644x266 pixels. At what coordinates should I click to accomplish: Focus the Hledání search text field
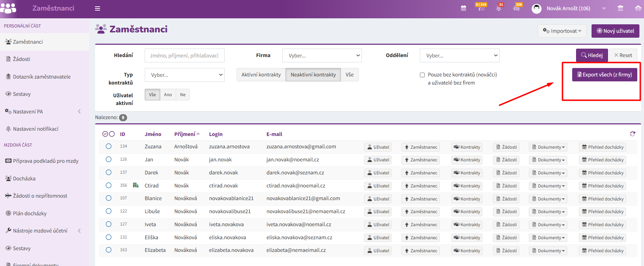[185, 56]
